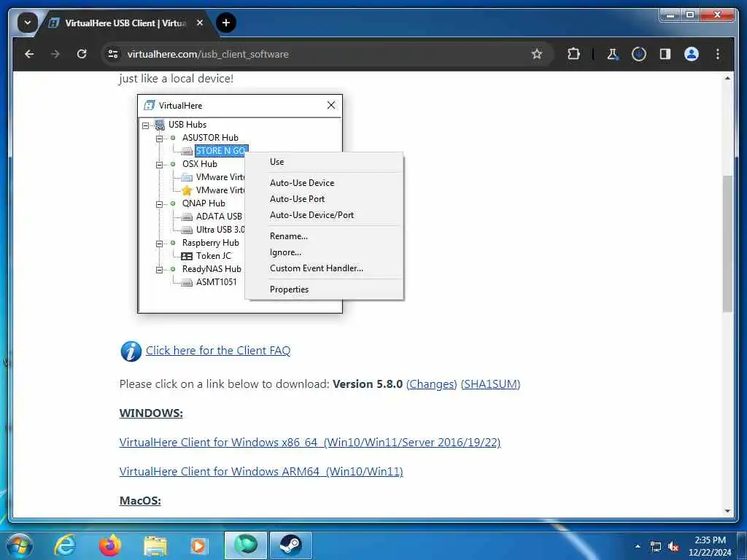Go back to the previous page
This screenshot has width=747, height=560.
tap(29, 54)
